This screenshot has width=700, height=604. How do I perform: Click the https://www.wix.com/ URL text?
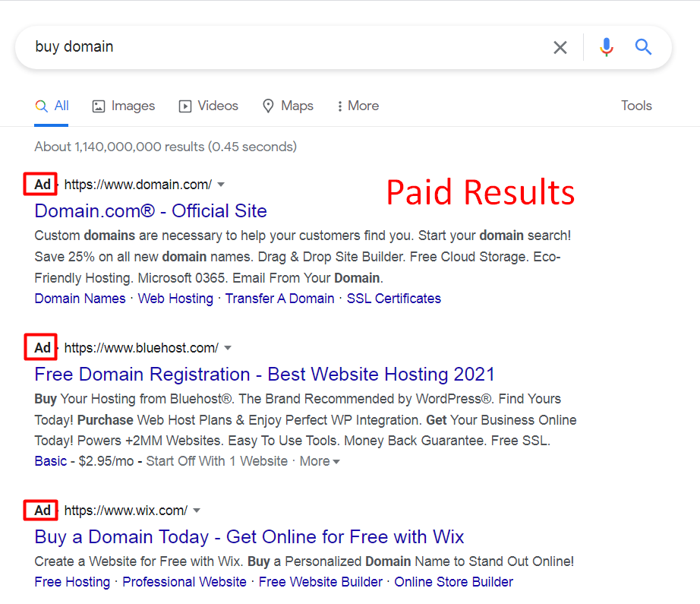pyautogui.click(x=126, y=511)
